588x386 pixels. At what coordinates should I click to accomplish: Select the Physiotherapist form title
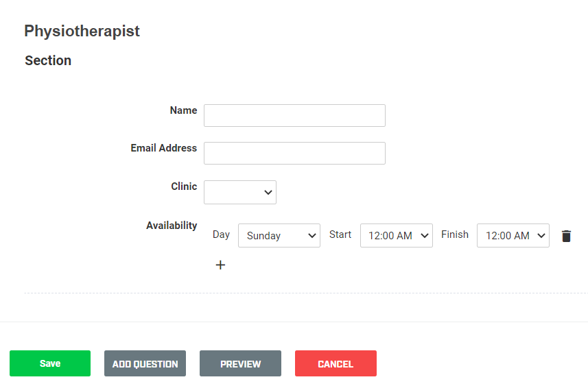82,31
